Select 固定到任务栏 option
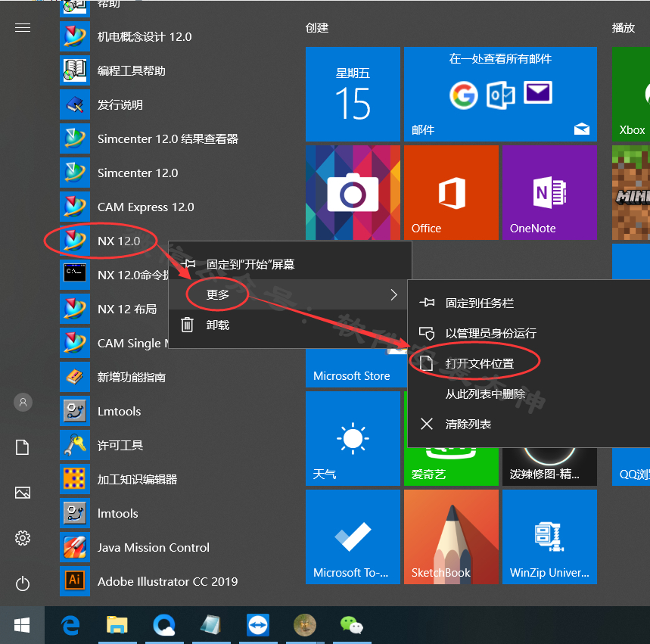The height and width of the screenshot is (644, 650). coord(528,303)
